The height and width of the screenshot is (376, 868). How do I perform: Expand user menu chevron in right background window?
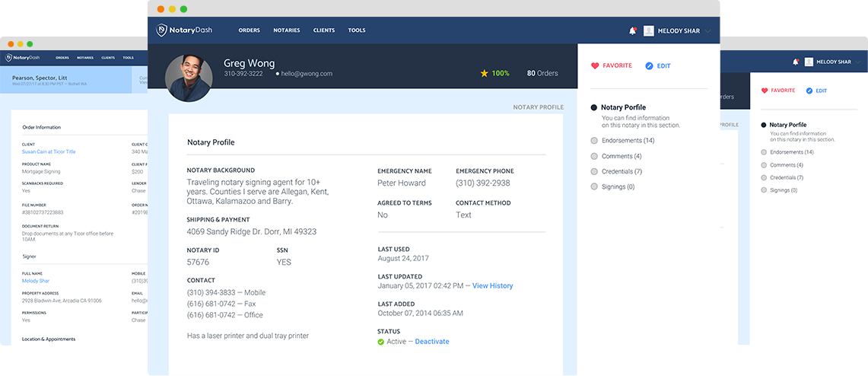coord(860,62)
